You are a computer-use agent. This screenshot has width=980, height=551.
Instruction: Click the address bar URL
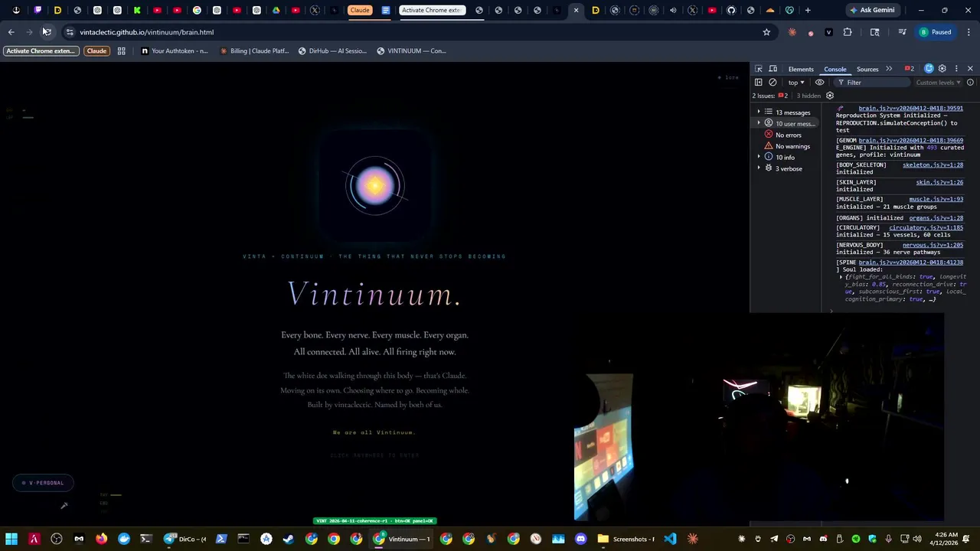point(146,32)
